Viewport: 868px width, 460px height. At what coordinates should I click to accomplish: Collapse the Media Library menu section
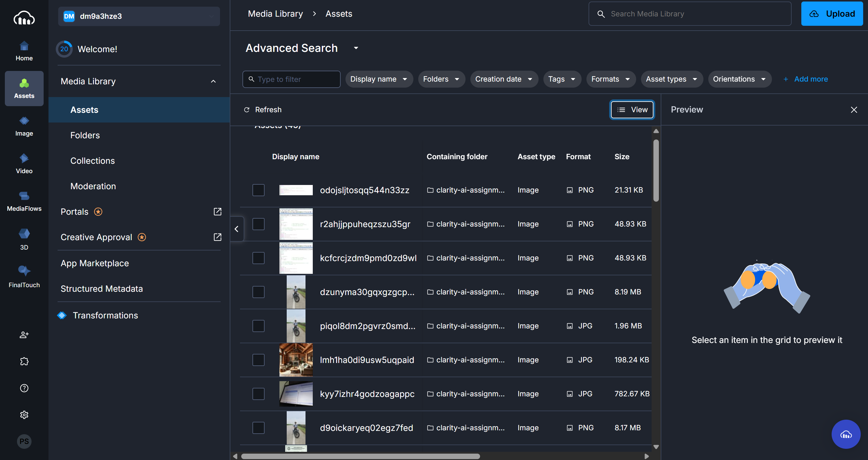(x=213, y=81)
